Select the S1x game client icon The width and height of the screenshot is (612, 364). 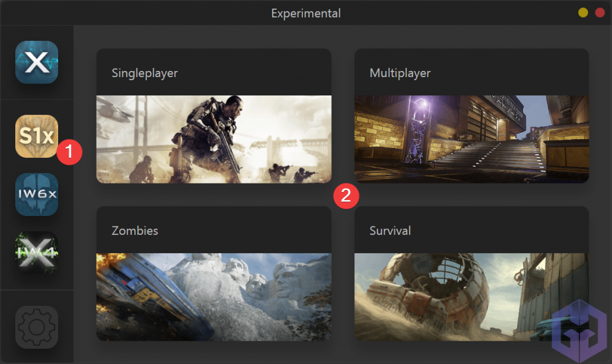click(x=37, y=136)
